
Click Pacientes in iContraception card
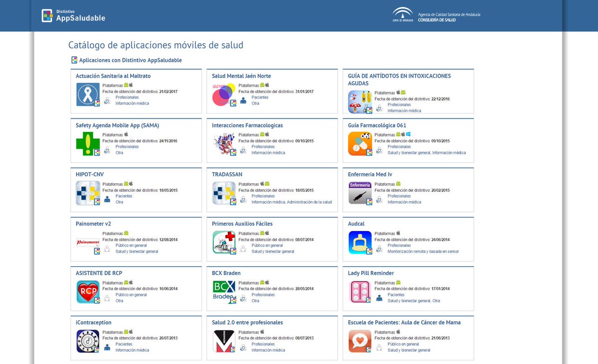(124, 344)
